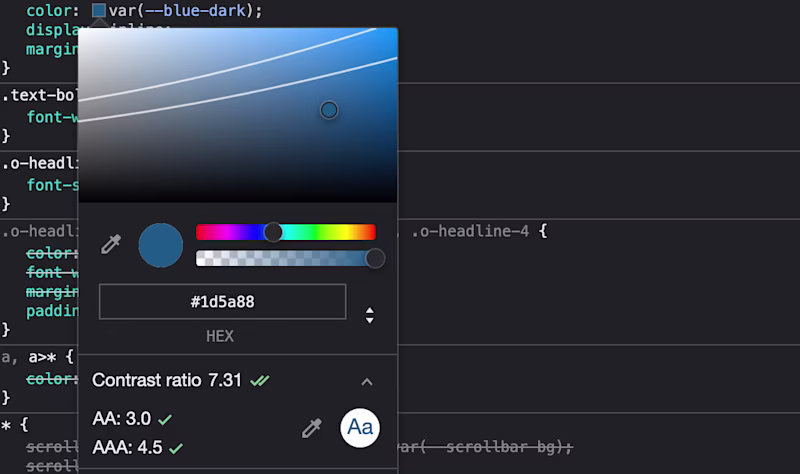This screenshot has height=474, width=800.
Task: Click the AAA: 4.5 contrast line
Action: (137, 447)
